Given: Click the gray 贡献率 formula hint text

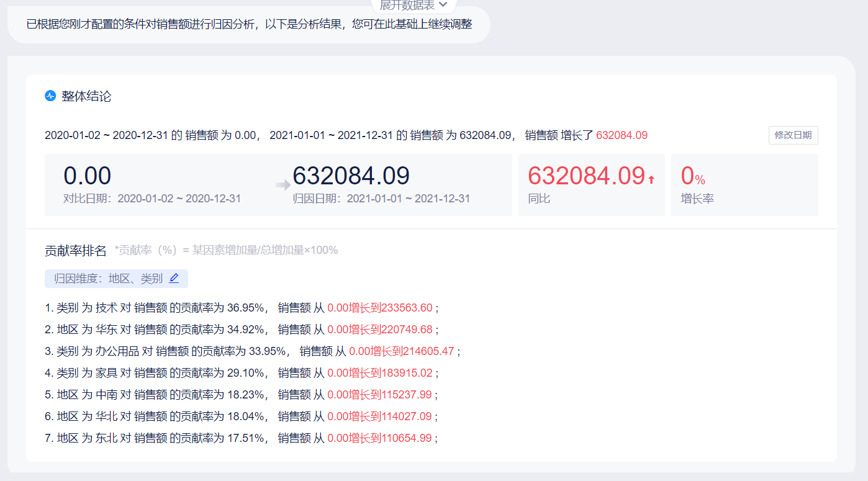Looking at the screenshot, I should 226,250.
